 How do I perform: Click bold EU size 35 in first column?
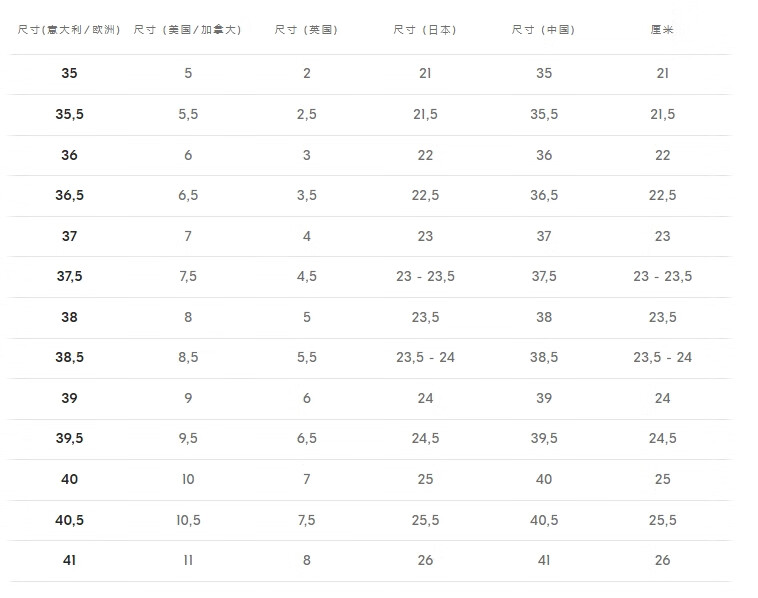tap(69, 73)
